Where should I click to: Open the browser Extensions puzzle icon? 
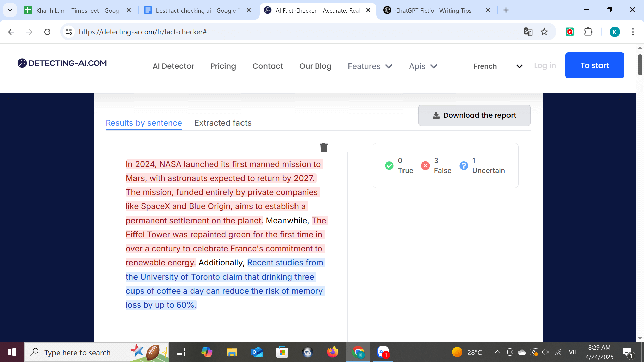pyautogui.click(x=588, y=32)
